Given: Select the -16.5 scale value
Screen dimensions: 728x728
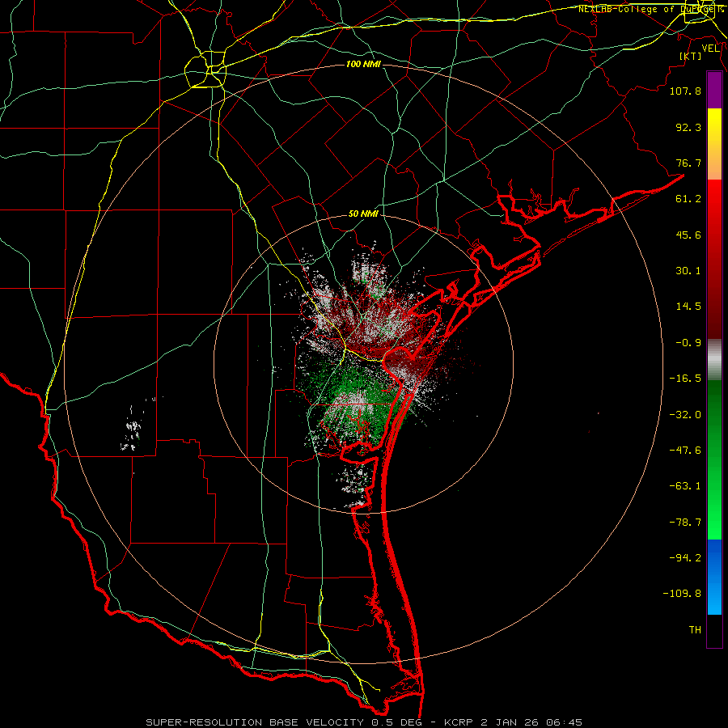Looking at the screenshot, I should tap(685, 379).
